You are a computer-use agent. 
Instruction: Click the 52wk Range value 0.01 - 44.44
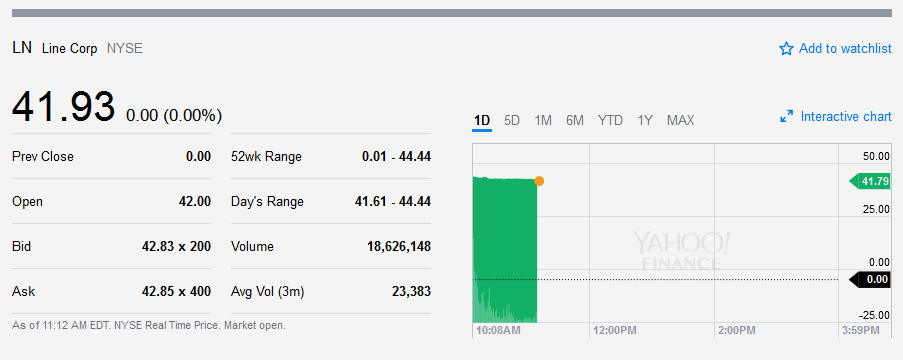click(x=396, y=156)
